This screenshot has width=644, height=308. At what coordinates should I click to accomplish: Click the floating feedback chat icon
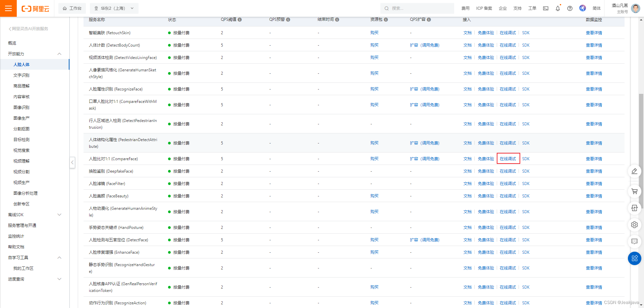click(634, 242)
